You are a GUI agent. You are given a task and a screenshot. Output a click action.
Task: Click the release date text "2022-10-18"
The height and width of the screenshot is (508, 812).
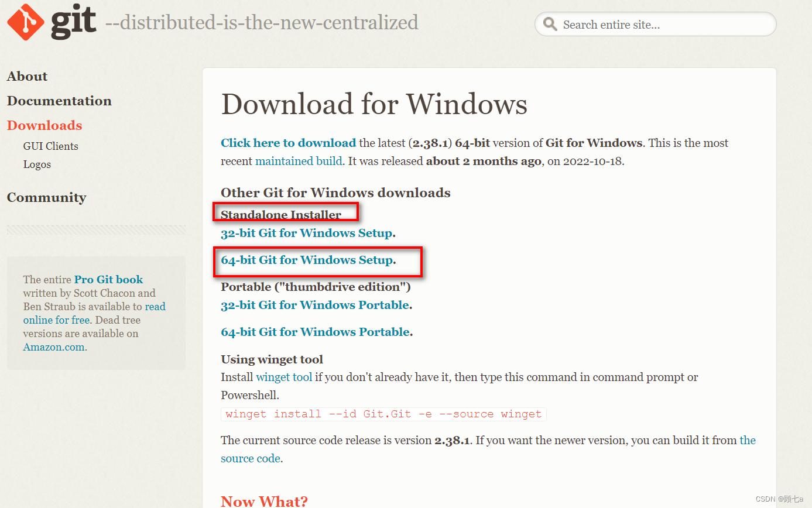592,161
